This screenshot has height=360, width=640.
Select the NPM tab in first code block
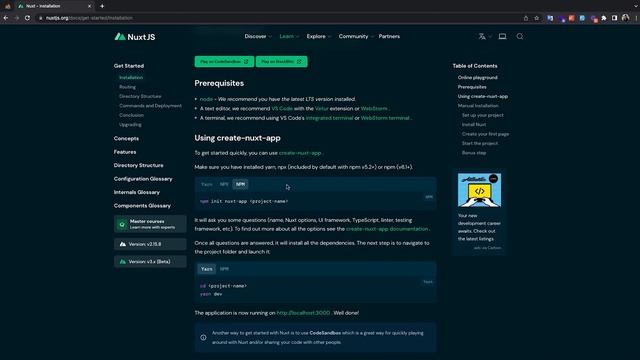[240, 184]
